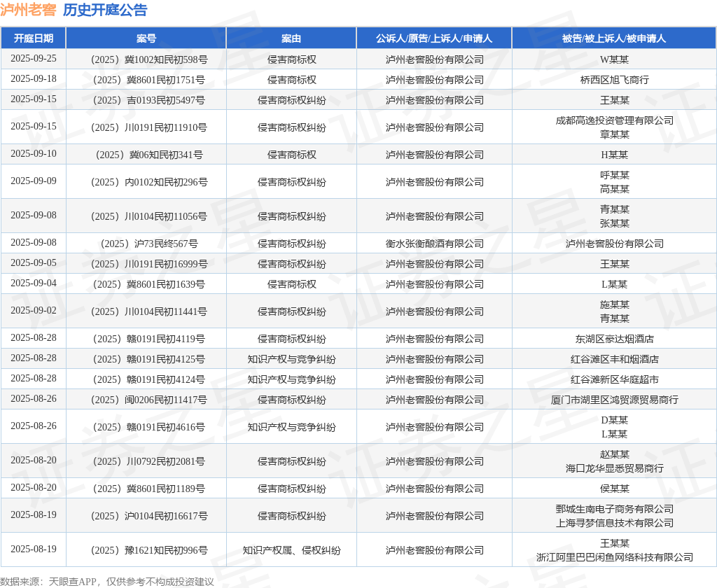The height and width of the screenshot is (588, 717).
Task: Click cause 知识产权属、侵权纠纷
Action: pos(291,550)
